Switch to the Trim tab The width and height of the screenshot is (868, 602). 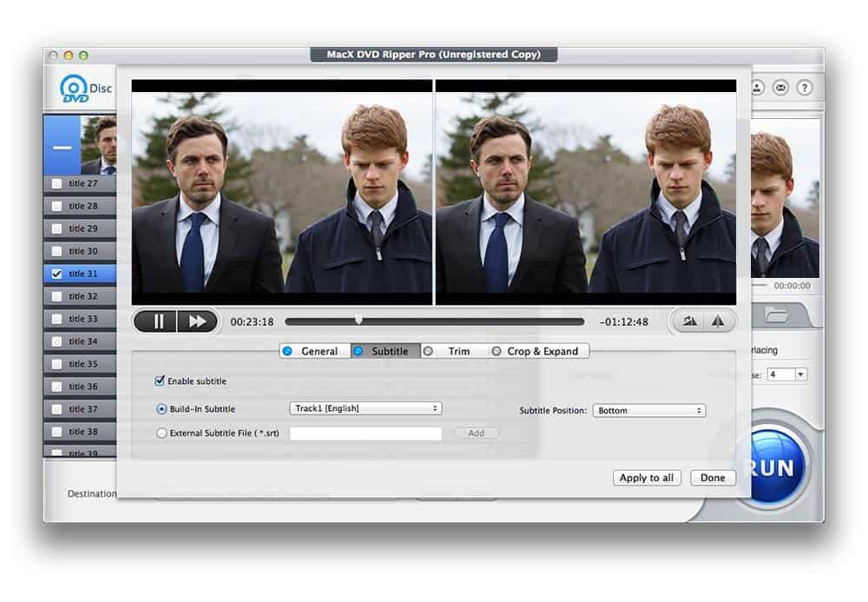coord(450,351)
